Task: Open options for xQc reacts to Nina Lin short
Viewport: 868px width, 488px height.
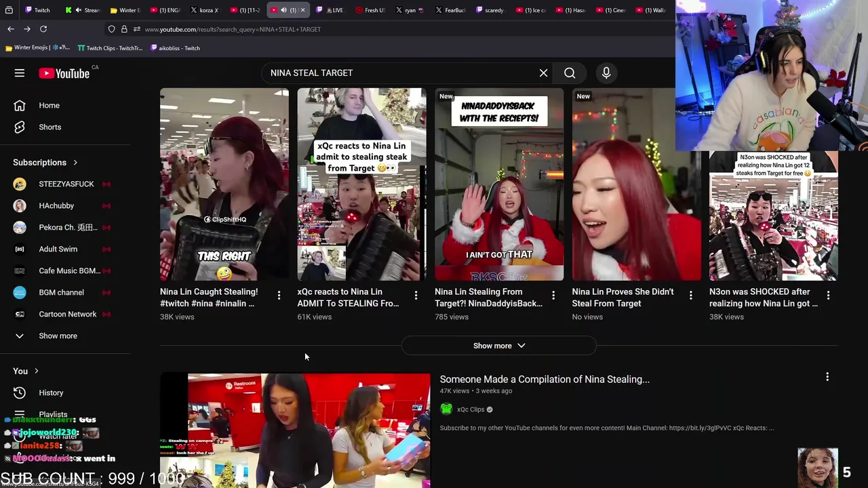Action: pyautogui.click(x=416, y=296)
